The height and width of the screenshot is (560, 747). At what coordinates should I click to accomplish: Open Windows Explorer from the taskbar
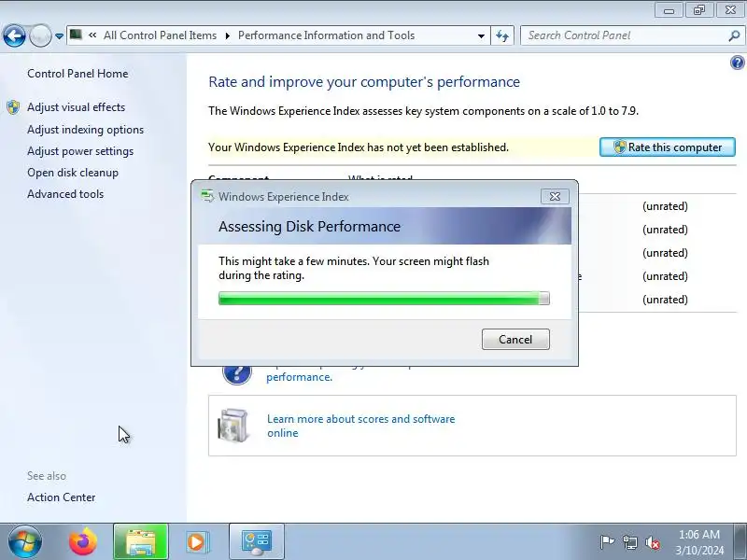[x=141, y=541]
